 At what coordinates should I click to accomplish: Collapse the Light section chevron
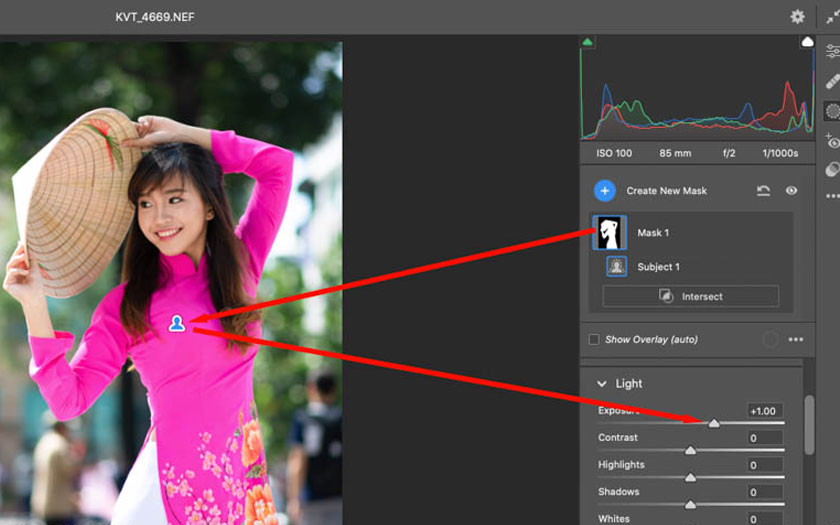(602, 384)
